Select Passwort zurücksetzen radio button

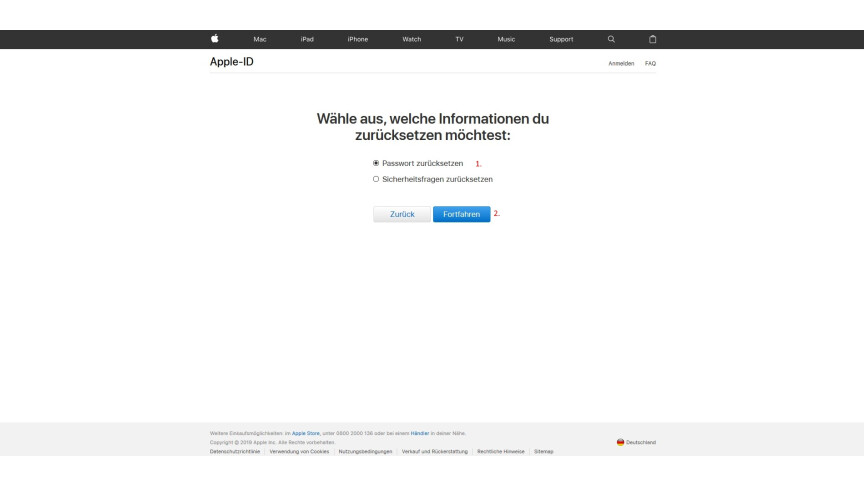[x=376, y=163]
